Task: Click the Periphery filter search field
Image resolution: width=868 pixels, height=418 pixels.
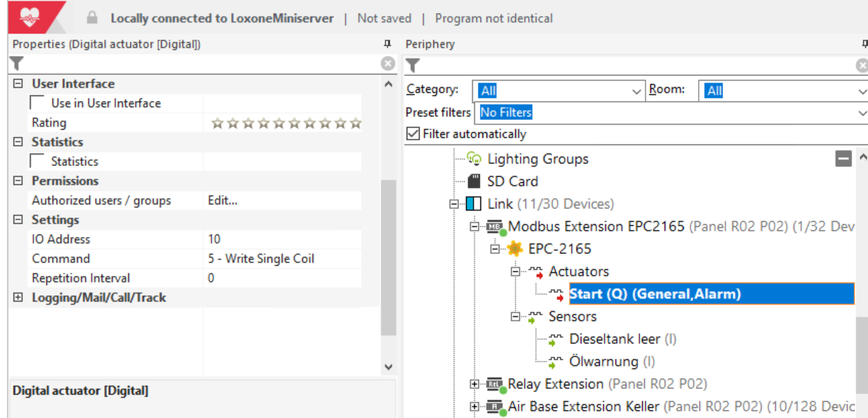Action: click(x=638, y=65)
